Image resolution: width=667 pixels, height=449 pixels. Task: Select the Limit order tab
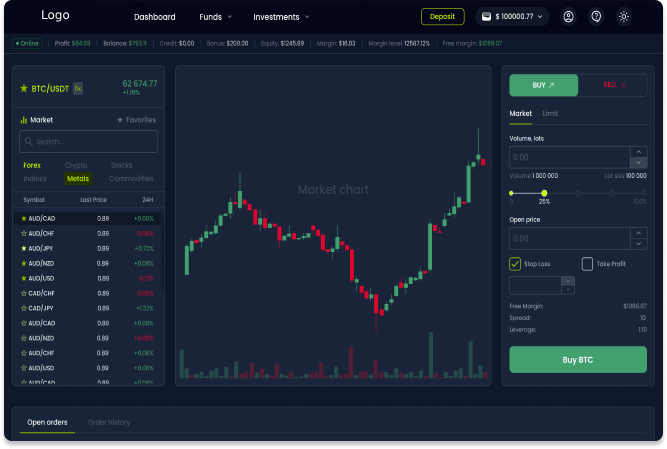pyautogui.click(x=551, y=114)
